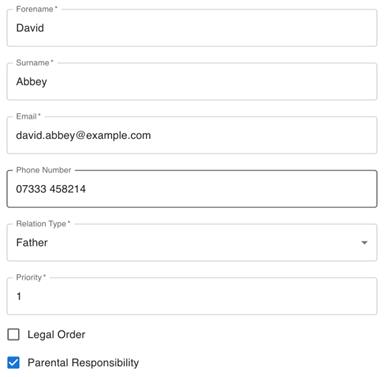Screen dimensions: 384x377
Task: Click the Father value in Relation Type
Action: pos(32,243)
